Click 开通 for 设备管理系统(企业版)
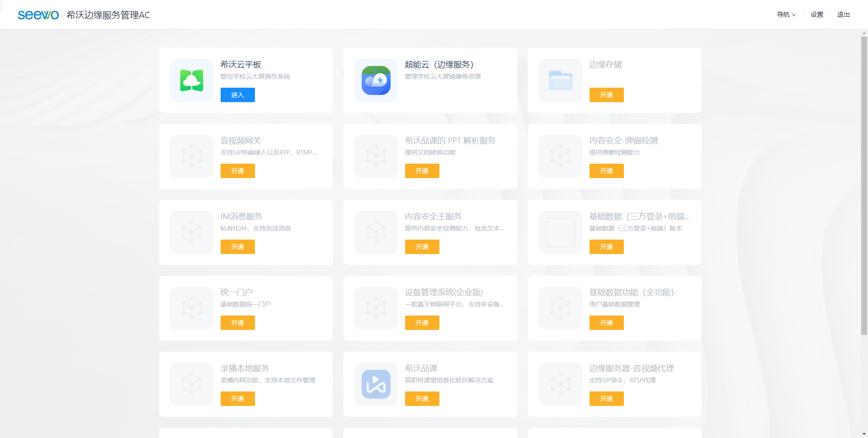868x438 pixels. pyautogui.click(x=422, y=323)
